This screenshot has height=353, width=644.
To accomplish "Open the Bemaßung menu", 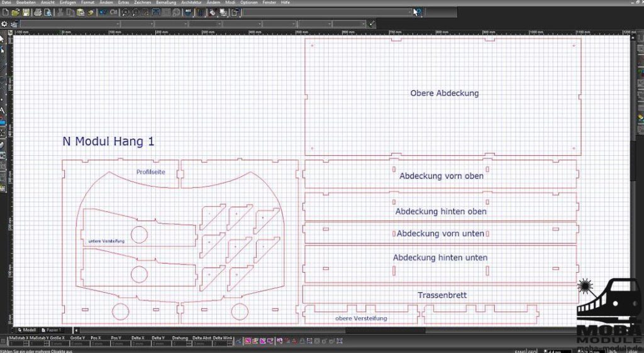I will click(x=166, y=3).
